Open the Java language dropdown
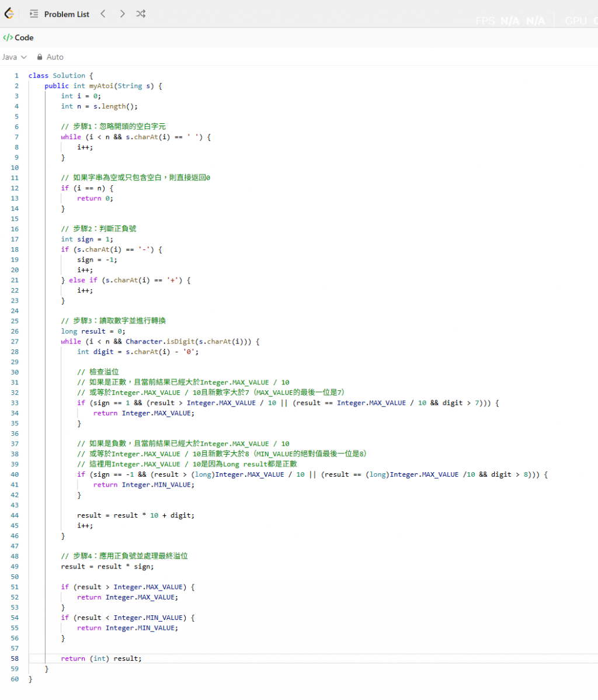Viewport: 598px width, 700px height. [14, 57]
